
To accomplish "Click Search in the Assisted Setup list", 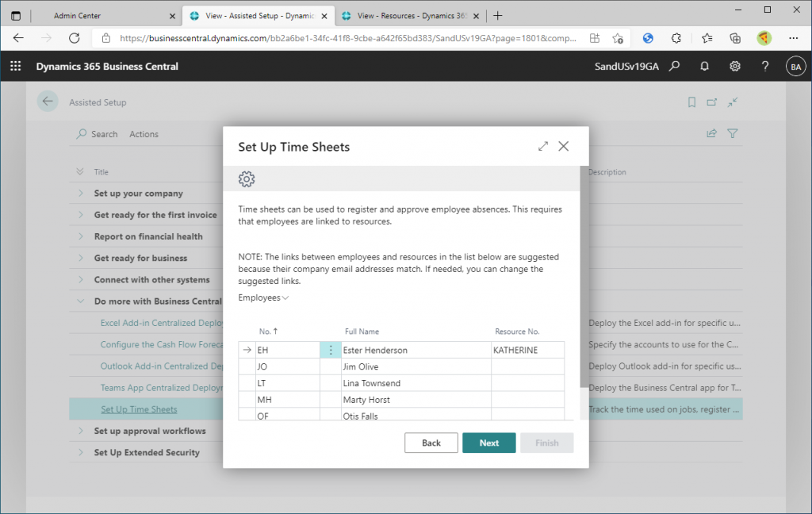I will click(x=98, y=134).
